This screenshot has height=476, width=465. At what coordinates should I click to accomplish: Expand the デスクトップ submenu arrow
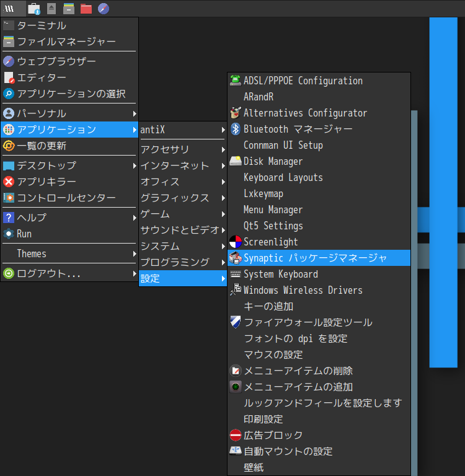click(135, 165)
